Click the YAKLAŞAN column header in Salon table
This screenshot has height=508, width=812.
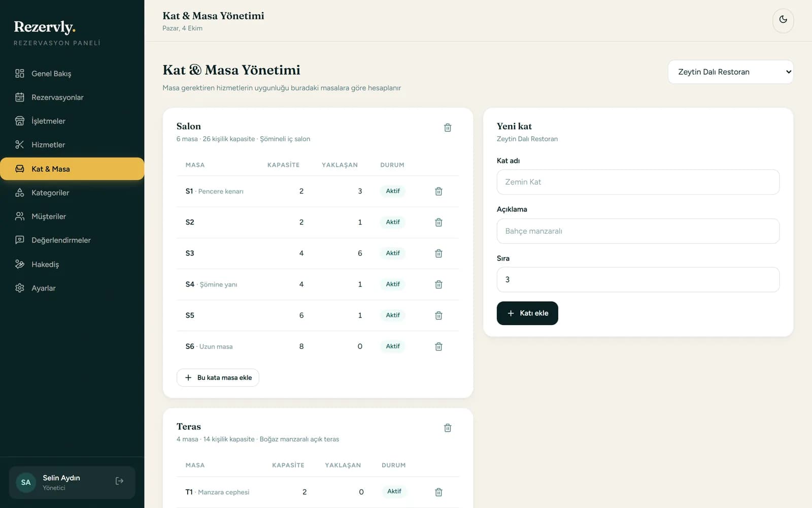tap(340, 165)
